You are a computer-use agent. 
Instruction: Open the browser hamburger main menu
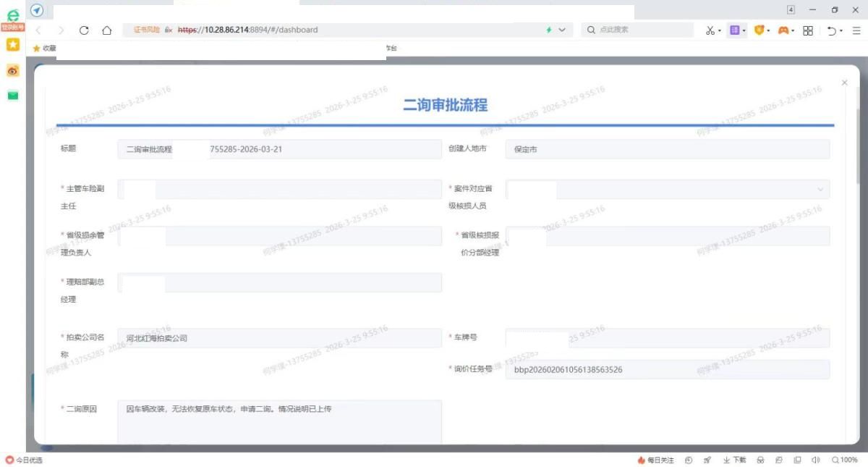(x=856, y=30)
